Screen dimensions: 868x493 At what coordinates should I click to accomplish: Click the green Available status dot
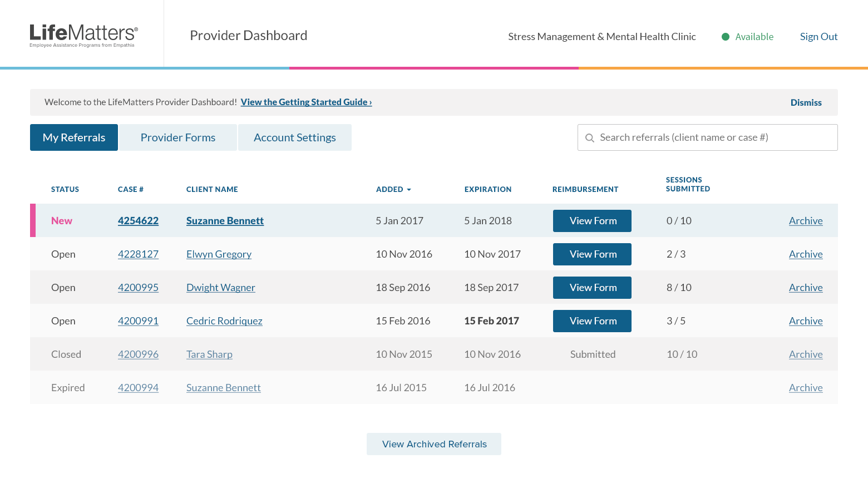(726, 37)
